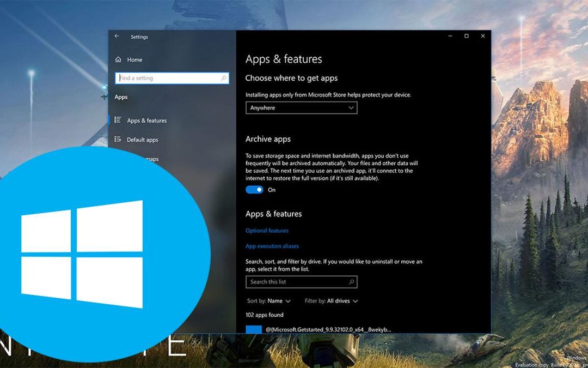
Task: Click the Choose where to get apps heading
Action: point(291,78)
